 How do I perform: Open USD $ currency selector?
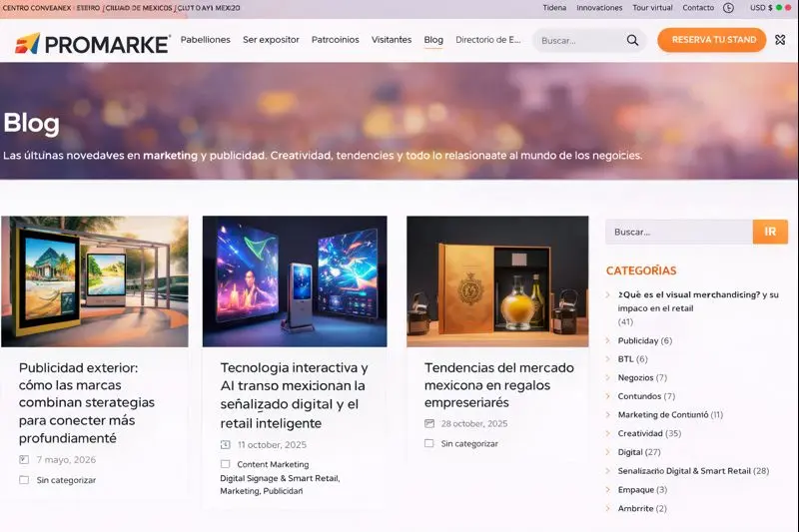(761, 8)
